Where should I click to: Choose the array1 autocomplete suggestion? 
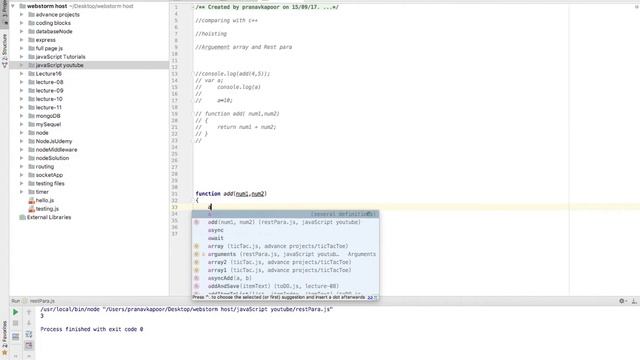(x=285, y=270)
